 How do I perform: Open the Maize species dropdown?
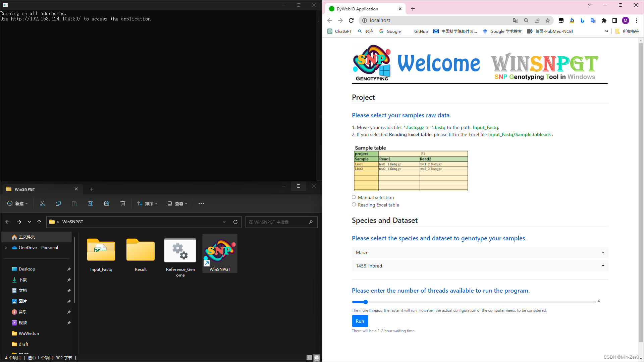(480, 252)
